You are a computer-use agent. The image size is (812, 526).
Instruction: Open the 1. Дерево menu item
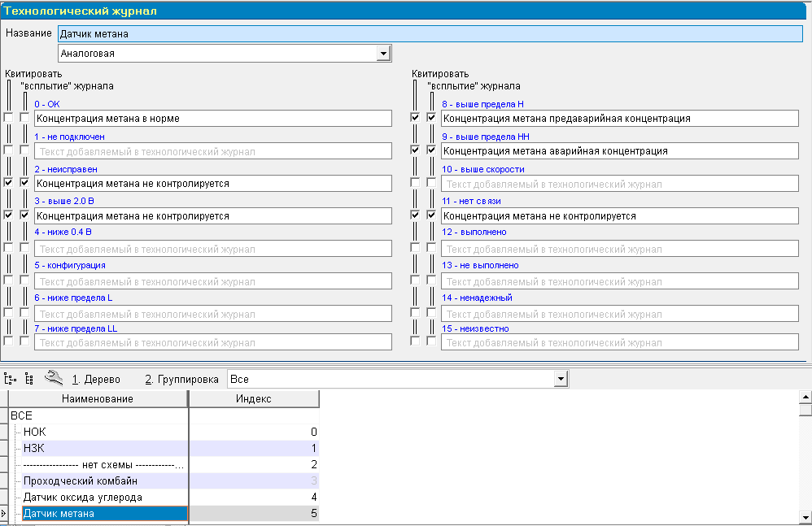pos(96,380)
